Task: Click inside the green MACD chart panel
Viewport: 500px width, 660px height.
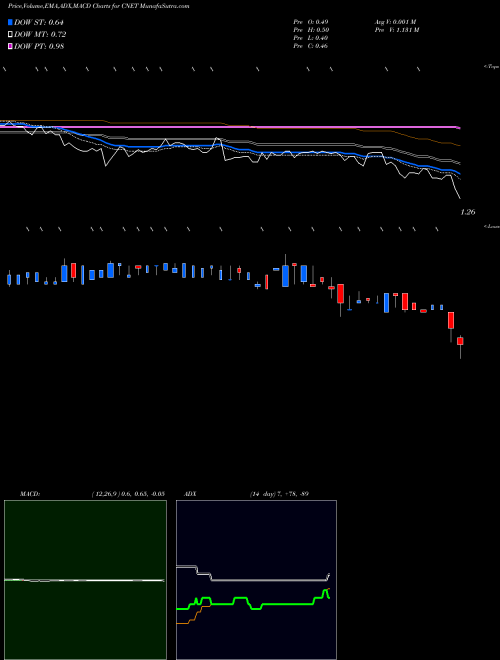Action: pyautogui.click(x=85, y=580)
